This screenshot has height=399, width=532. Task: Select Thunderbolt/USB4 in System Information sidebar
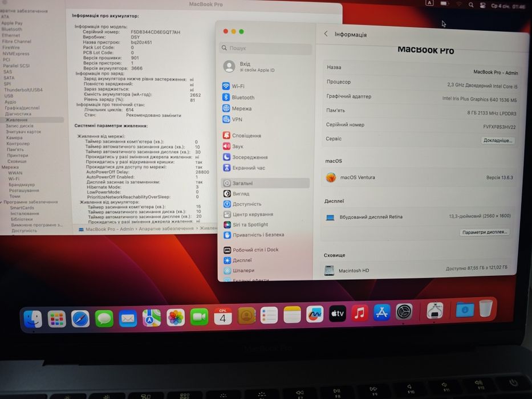pos(23,90)
